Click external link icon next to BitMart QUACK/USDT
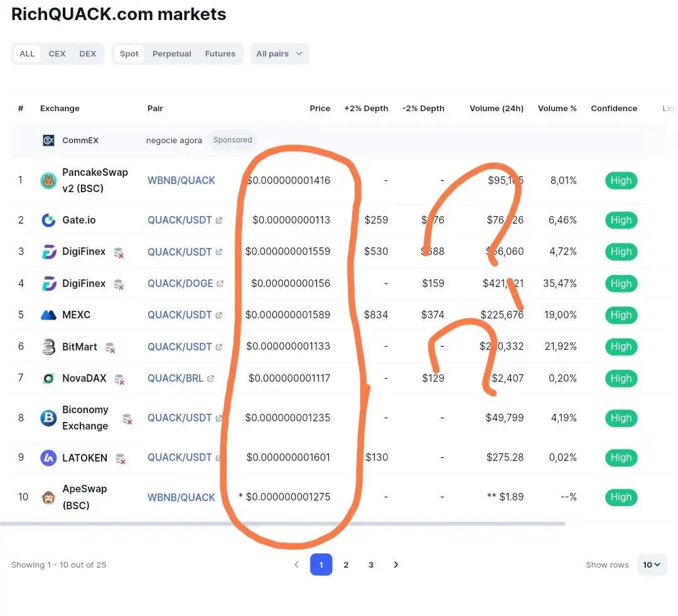The image size is (678, 616). click(x=219, y=347)
